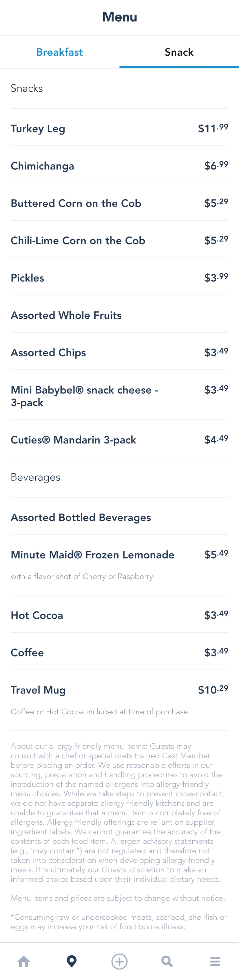Switch to the Breakfast tab

(x=59, y=52)
